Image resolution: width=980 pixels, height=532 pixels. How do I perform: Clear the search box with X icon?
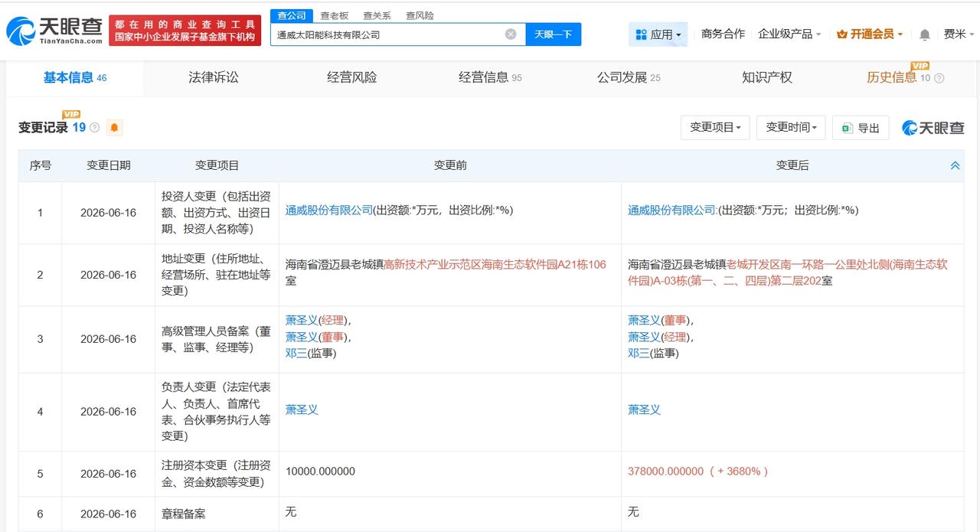(511, 34)
